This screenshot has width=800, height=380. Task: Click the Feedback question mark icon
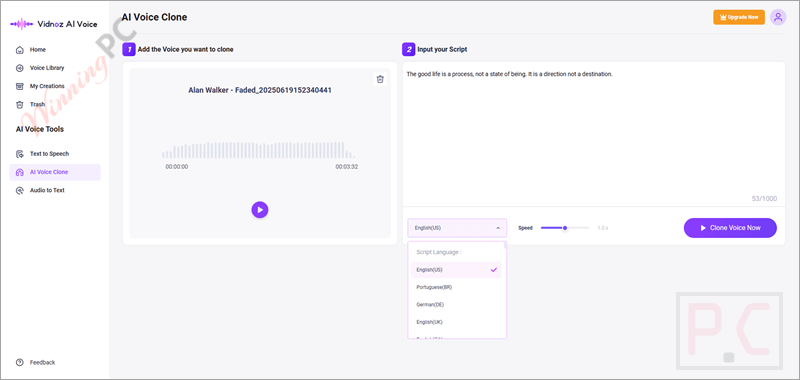pos(20,363)
